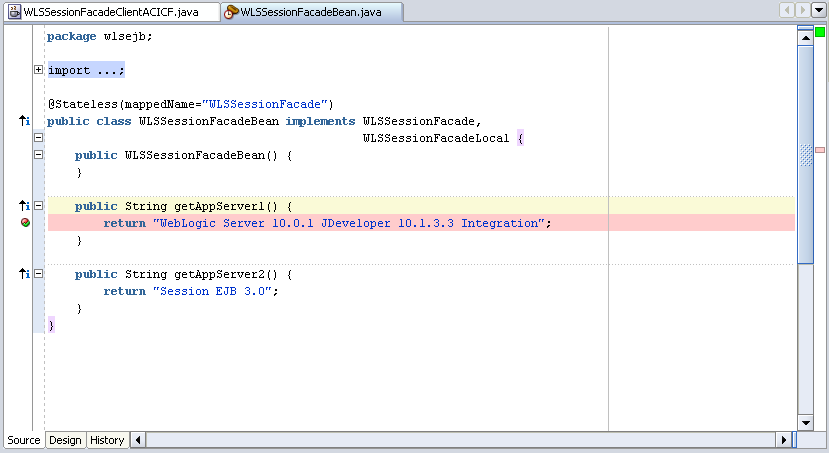This screenshot has width=829, height=453.
Task: Select the WLSSessionFacadeBean.java tab
Action: point(311,12)
